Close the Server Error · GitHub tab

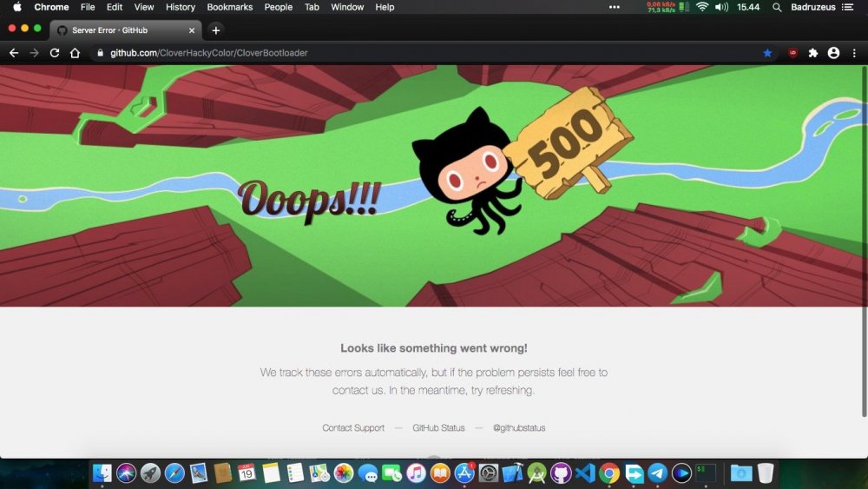[192, 30]
